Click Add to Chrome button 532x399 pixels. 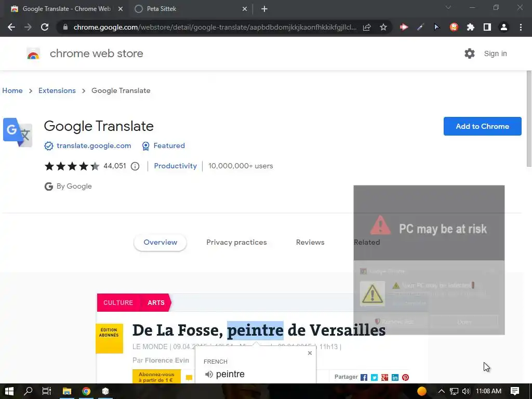point(482,126)
